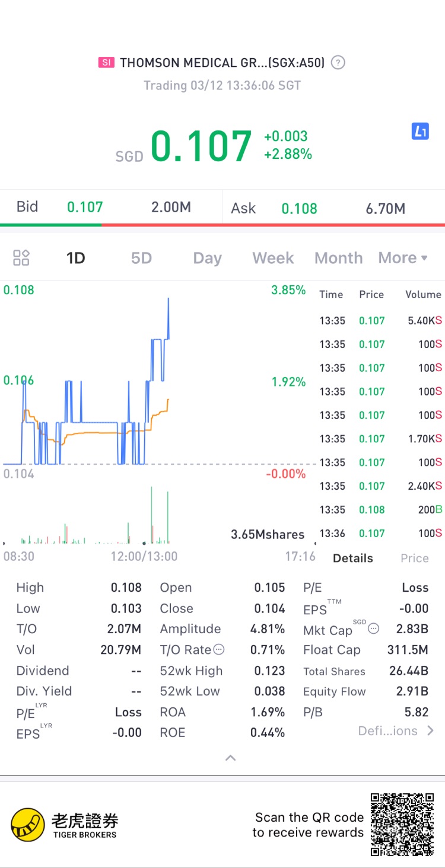Viewport: 445px width, 868px height.
Task: Tap the 3.85% chart axis label
Action: [288, 290]
